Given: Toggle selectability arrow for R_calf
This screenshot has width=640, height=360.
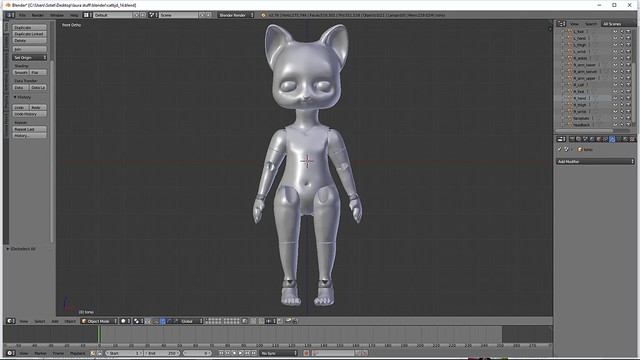Looking at the screenshot, I should (x=622, y=85).
